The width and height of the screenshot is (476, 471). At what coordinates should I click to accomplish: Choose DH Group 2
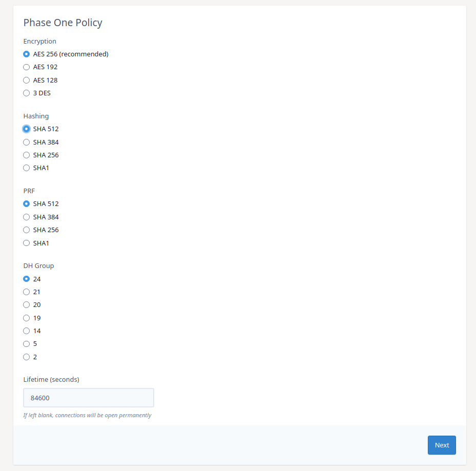coord(26,357)
